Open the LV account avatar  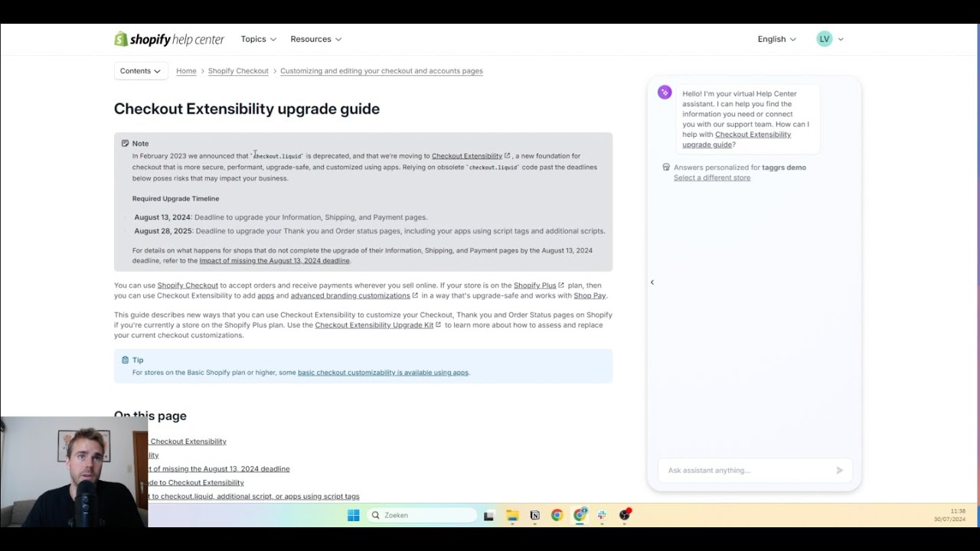825,39
